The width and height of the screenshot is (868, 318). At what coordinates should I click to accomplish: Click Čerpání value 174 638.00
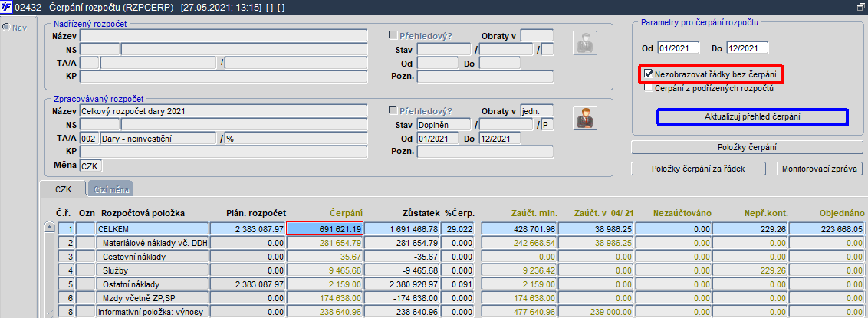(325, 298)
